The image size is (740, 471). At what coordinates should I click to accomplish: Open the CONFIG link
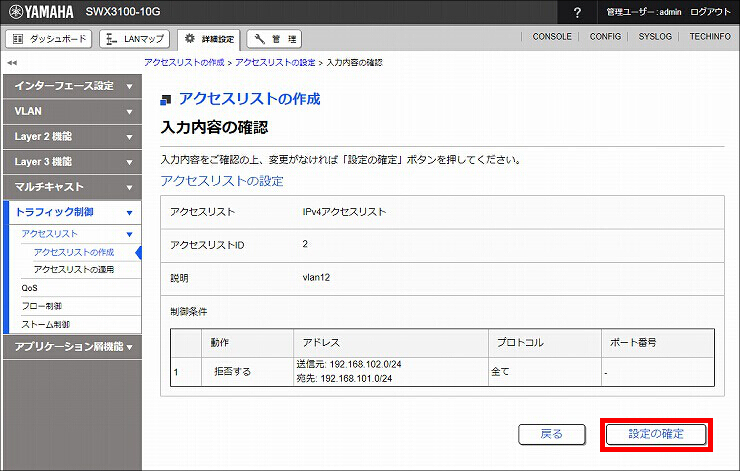(x=605, y=36)
